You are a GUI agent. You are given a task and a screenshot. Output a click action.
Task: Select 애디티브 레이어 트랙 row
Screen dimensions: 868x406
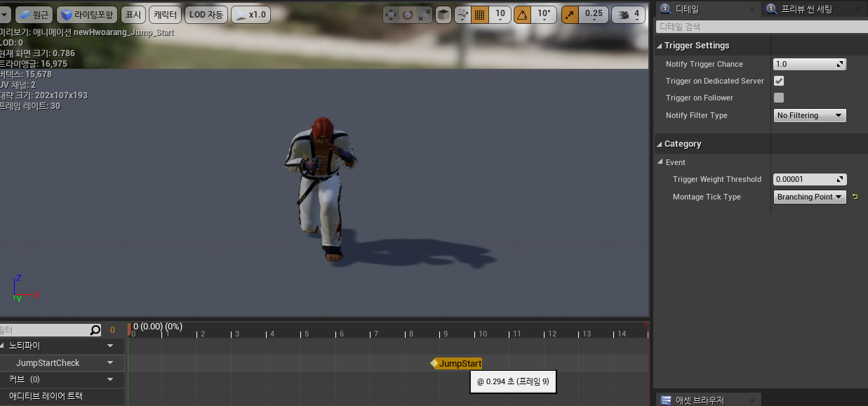62,396
